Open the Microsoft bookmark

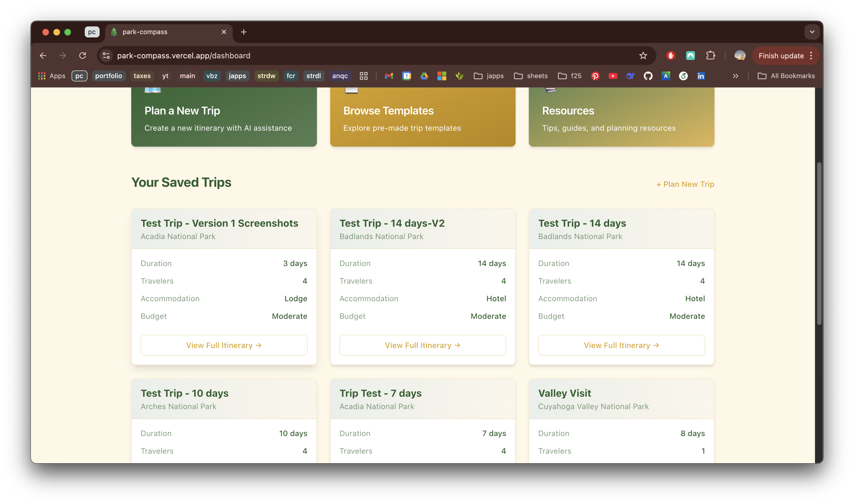pyautogui.click(x=442, y=76)
